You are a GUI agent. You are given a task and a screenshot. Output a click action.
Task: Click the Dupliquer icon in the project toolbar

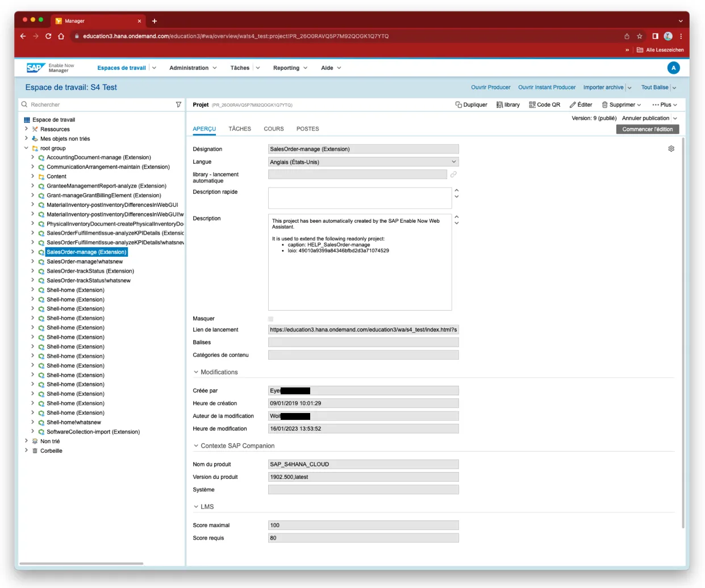[x=458, y=105]
